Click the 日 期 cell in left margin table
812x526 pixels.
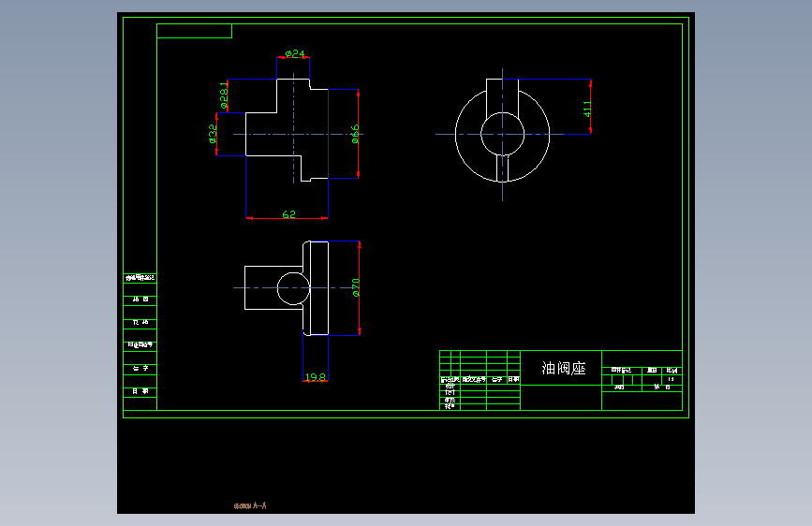[140, 391]
